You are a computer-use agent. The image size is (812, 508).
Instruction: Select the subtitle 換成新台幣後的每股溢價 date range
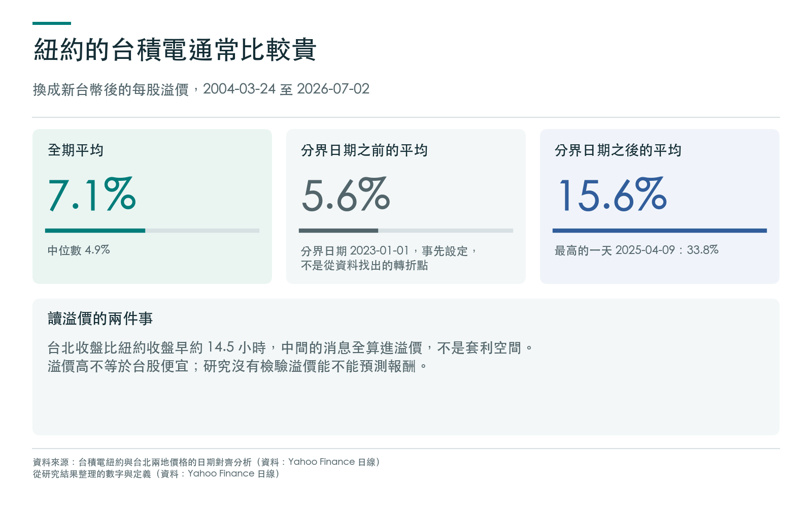pos(201,89)
